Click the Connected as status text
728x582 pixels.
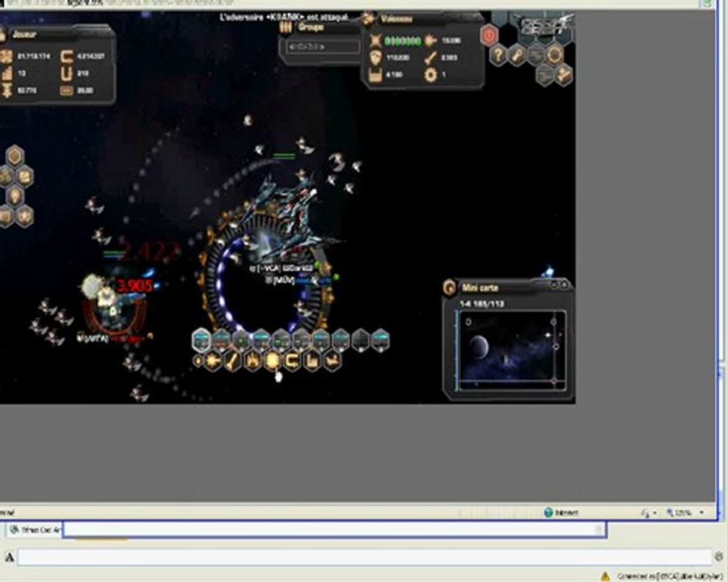point(670,576)
